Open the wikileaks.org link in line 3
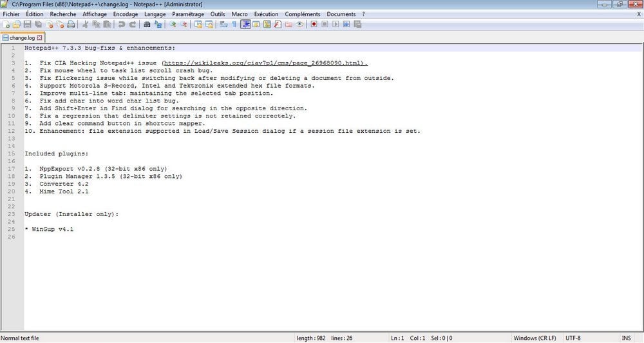This screenshot has height=343, width=644. pyautogui.click(x=264, y=63)
